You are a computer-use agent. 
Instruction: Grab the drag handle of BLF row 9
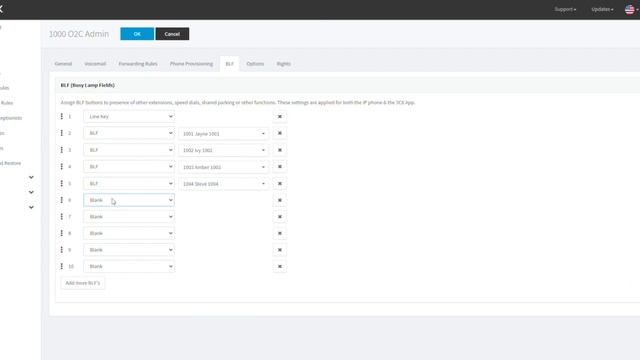(x=62, y=249)
